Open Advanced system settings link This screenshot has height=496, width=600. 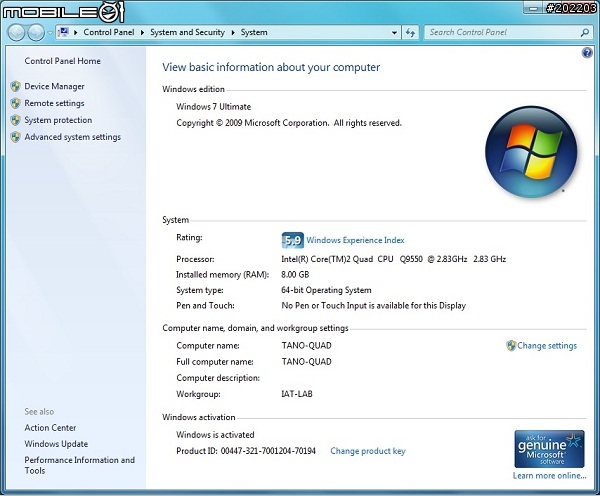point(72,137)
